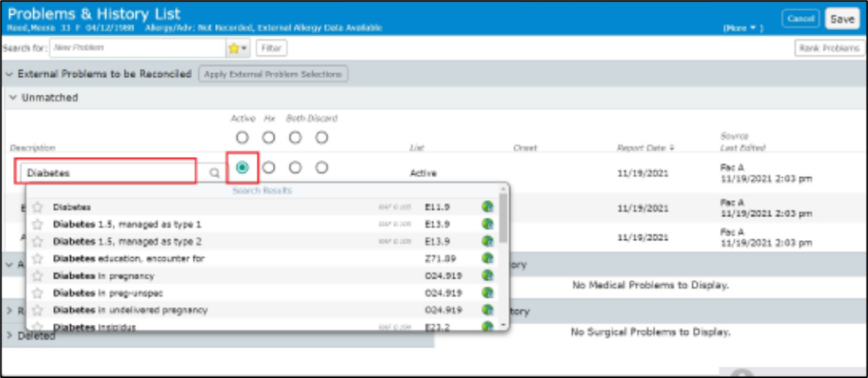Click the star favorites icon beside search box
This screenshot has height=378, width=868.
234,49
